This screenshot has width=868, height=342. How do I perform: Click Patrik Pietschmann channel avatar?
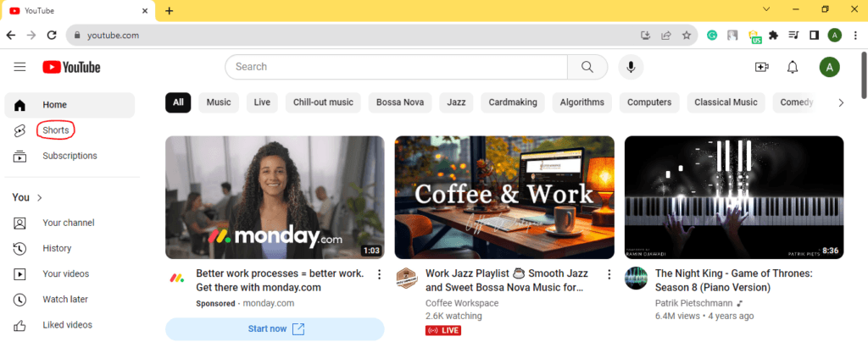[x=636, y=278]
